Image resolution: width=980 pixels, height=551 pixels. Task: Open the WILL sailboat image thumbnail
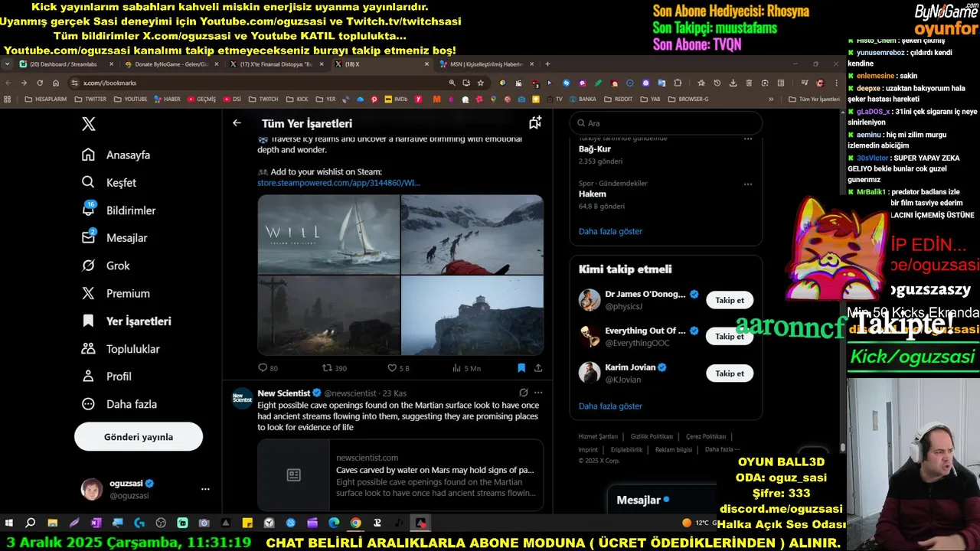click(x=328, y=234)
